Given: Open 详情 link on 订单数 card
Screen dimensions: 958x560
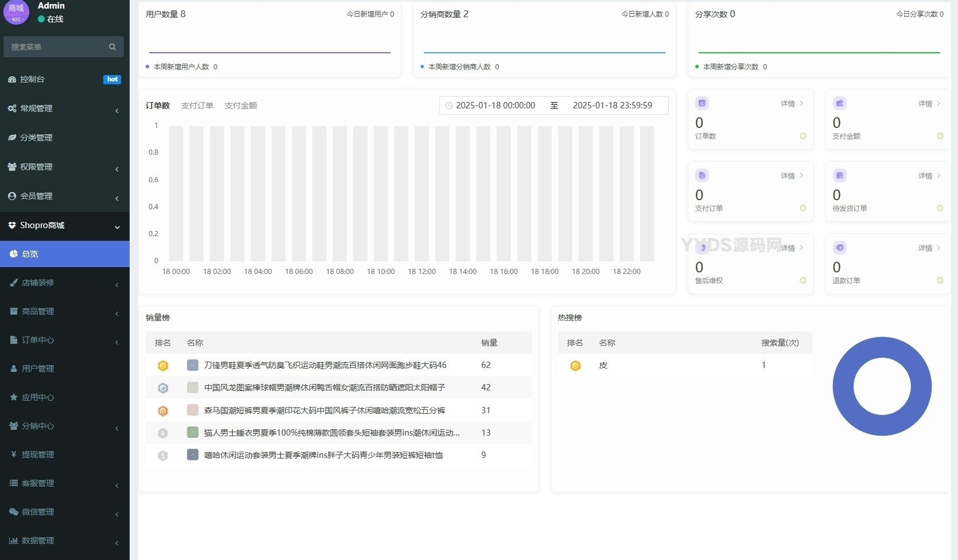Looking at the screenshot, I should coord(792,104).
